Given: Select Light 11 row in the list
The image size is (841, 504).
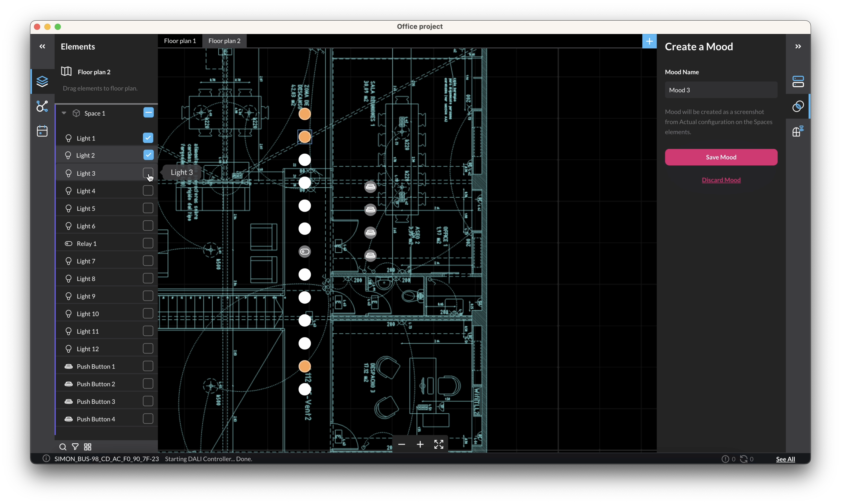Looking at the screenshot, I should click(106, 331).
